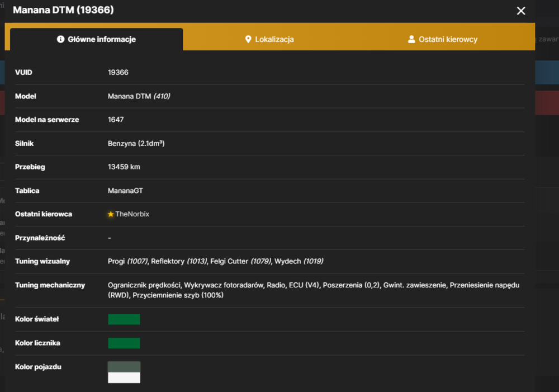Click the Kolor świateł label
This screenshot has width=559, height=392.
[x=37, y=319]
